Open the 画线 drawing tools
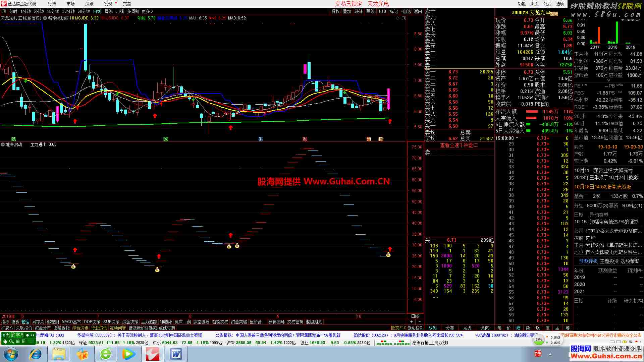The height and width of the screenshot is (362, 644). [x=371, y=11]
